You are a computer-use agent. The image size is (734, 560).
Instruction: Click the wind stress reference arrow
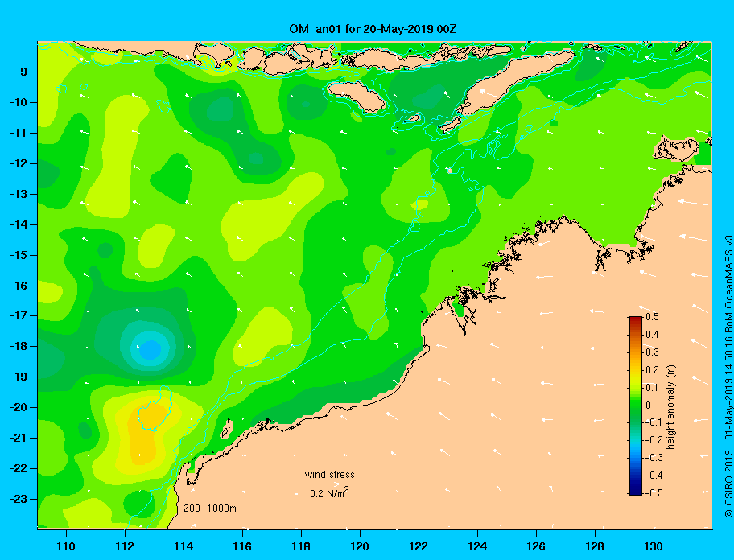(x=330, y=484)
